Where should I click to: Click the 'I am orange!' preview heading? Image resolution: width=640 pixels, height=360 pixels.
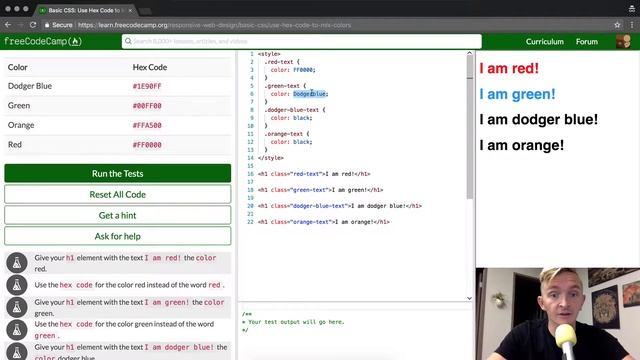pos(521,145)
